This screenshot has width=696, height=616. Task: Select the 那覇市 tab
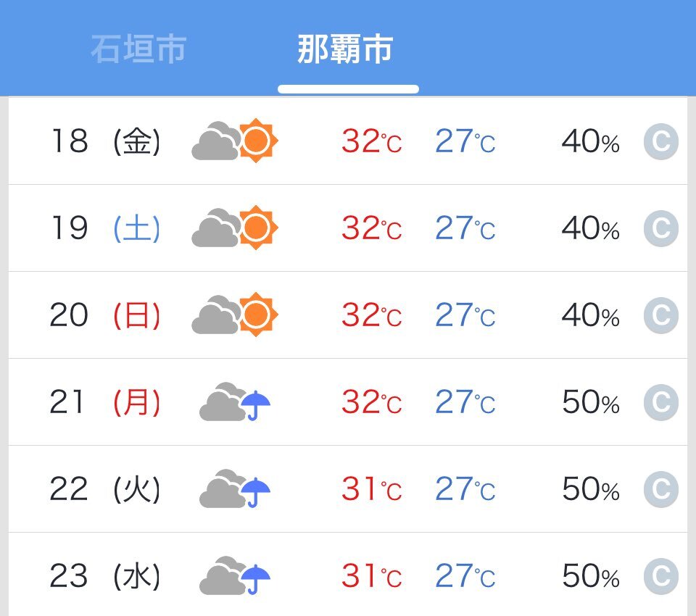345,49
